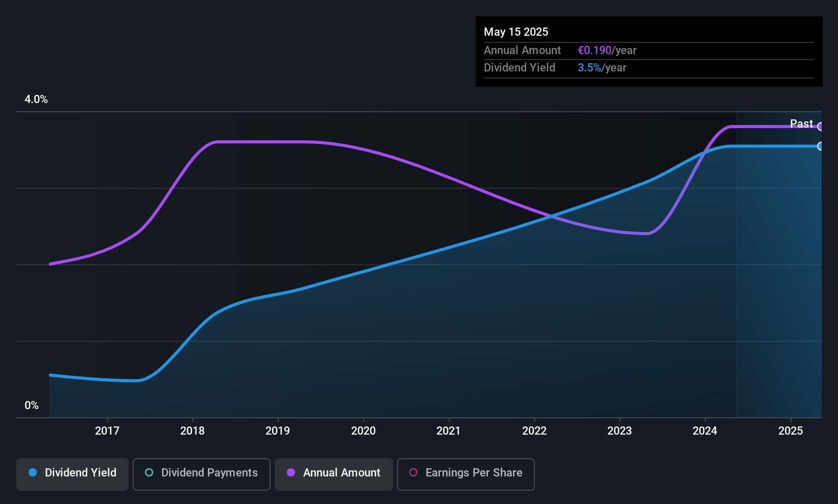Toggle the Dividend Yield legend series
This screenshot has height=504, width=838.
pos(72,473)
